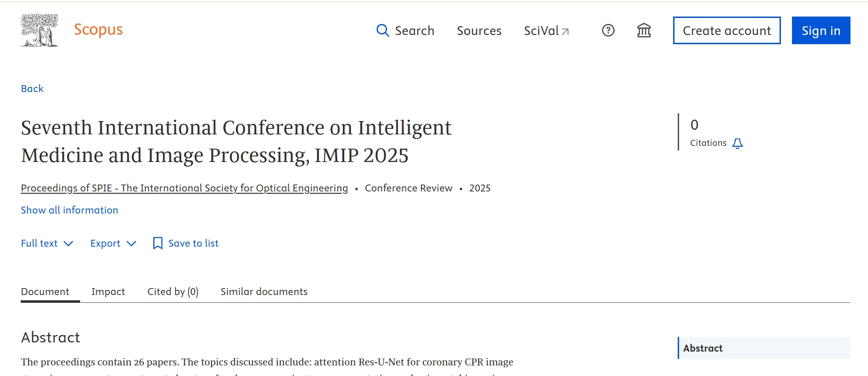
Task: Jump to Abstract in side navigation
Action: tap(703, 348)
